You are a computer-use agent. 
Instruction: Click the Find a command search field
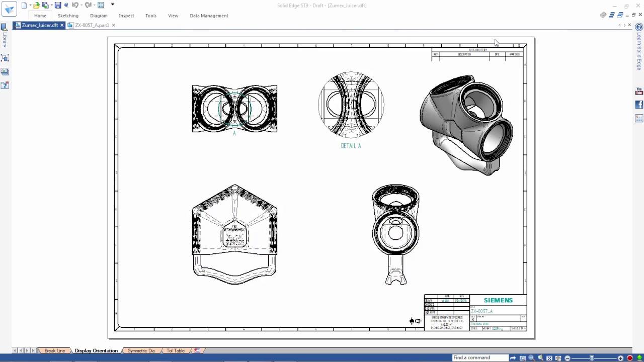(x=480, y=357)
